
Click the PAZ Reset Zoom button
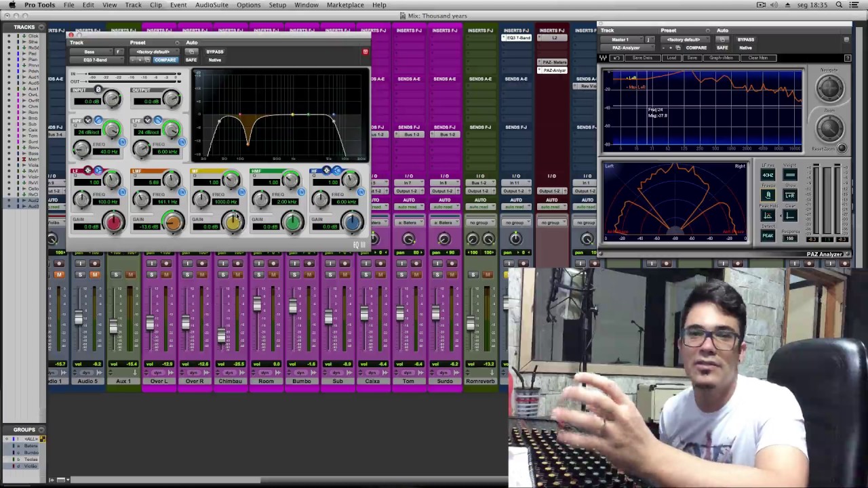tap(842, 148)
